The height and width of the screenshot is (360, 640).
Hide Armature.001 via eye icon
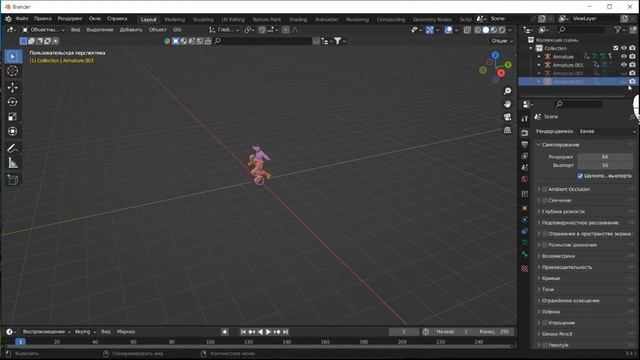624,64
